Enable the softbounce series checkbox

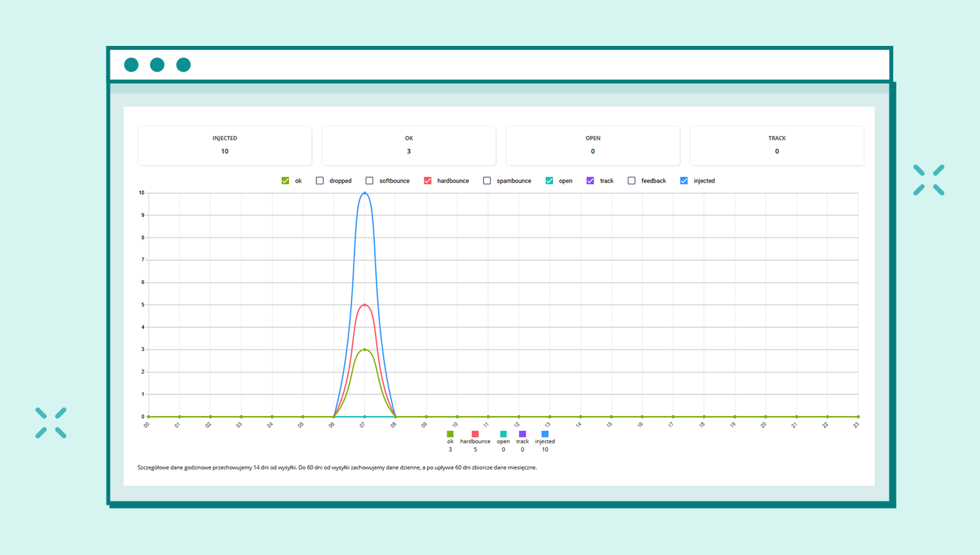pyautogui.click(x=369, y=181)
